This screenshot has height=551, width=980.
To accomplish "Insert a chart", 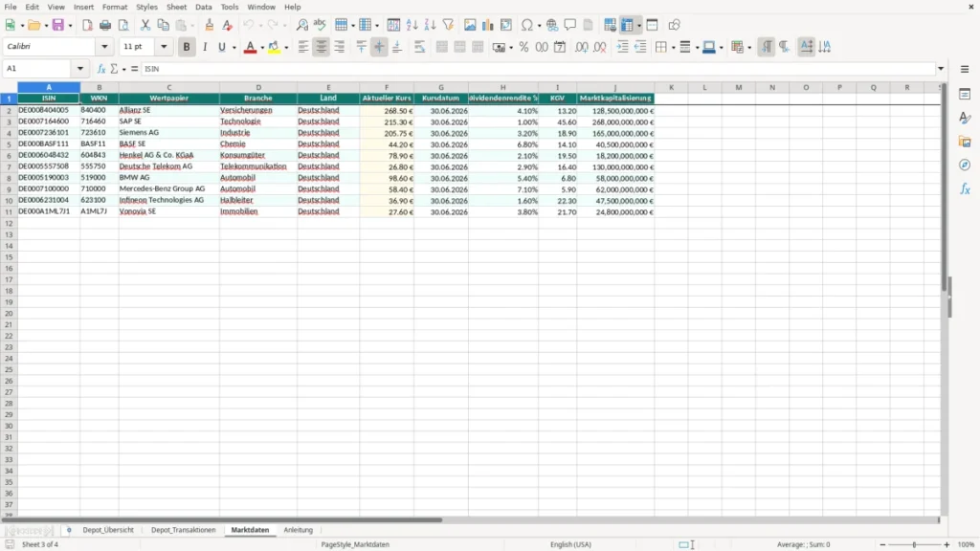I will pos(488,25).
